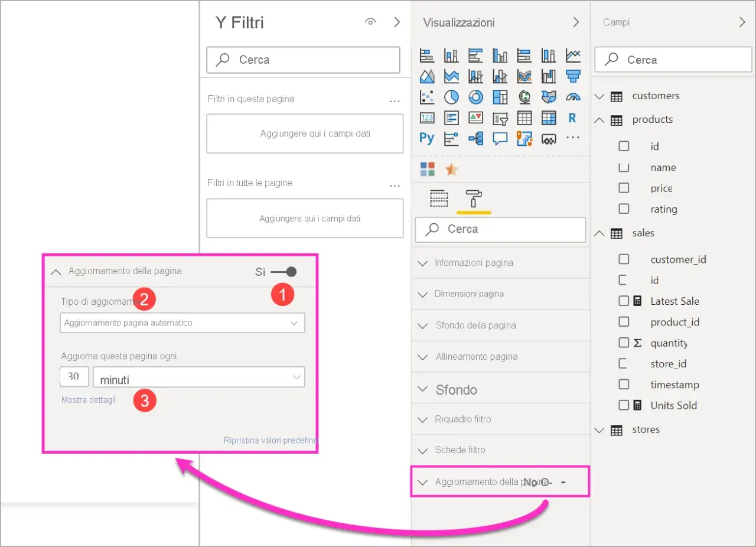Check the customer_id field checkbox
This screenshot has height=547, width=756.
click(624, 259)
